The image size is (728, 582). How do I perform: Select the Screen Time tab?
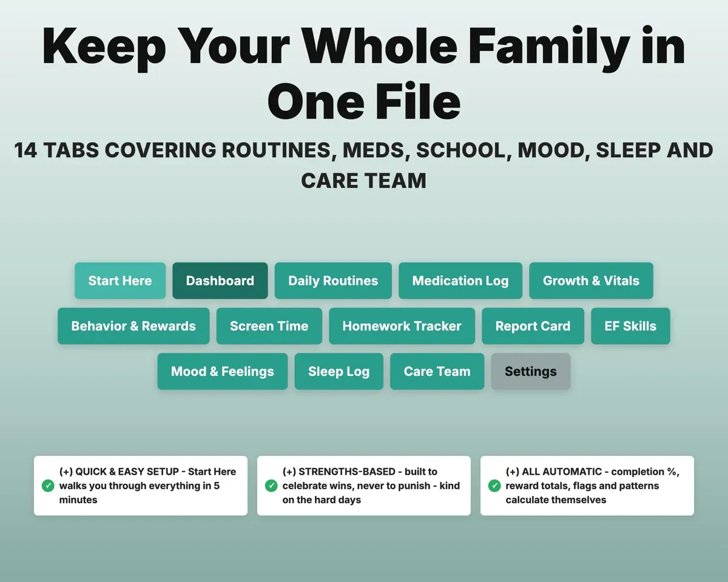pos(269,326)
